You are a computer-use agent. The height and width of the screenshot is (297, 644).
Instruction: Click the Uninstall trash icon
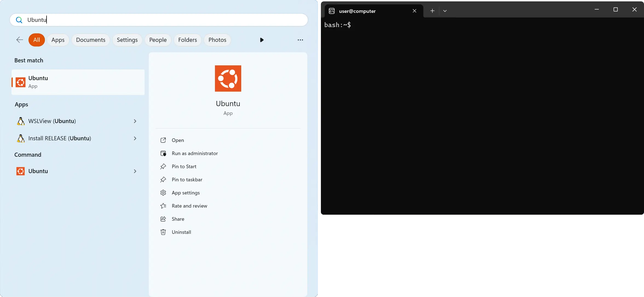tap(163, 232)
